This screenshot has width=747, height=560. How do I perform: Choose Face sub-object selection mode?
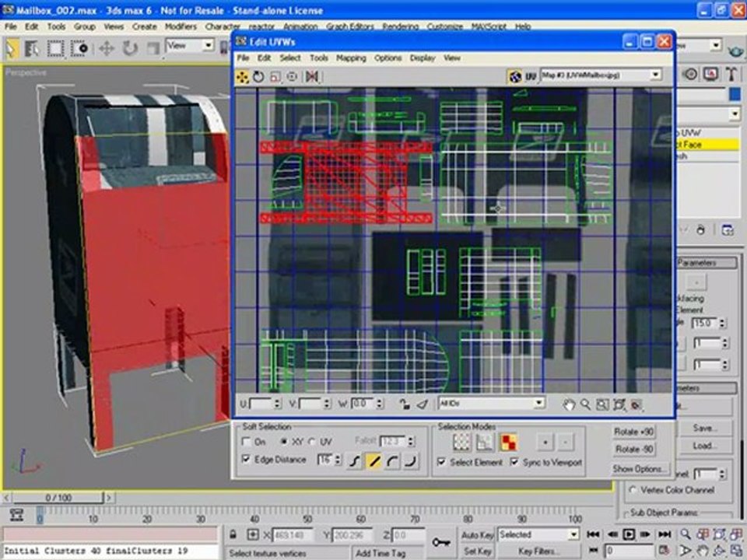508,443
